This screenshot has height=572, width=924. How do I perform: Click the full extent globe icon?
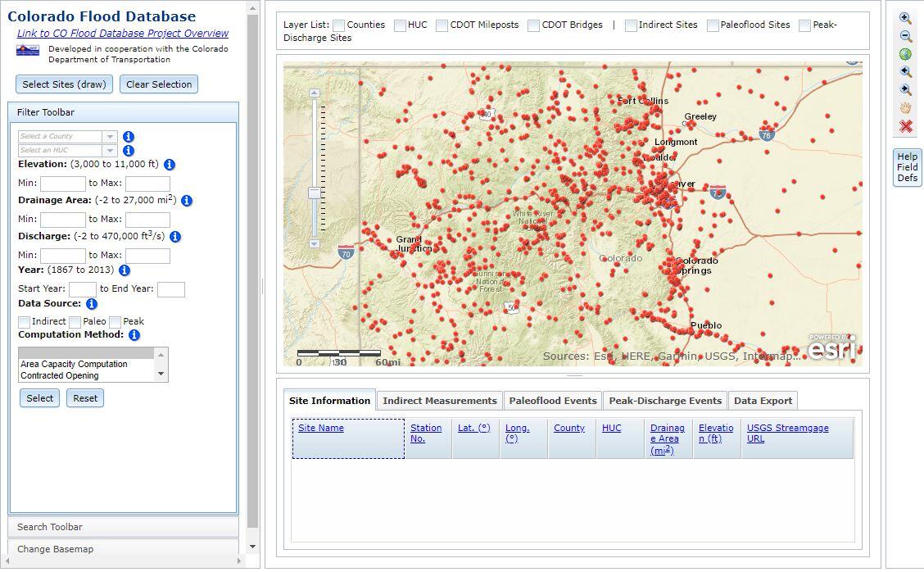tap(906, 54)
